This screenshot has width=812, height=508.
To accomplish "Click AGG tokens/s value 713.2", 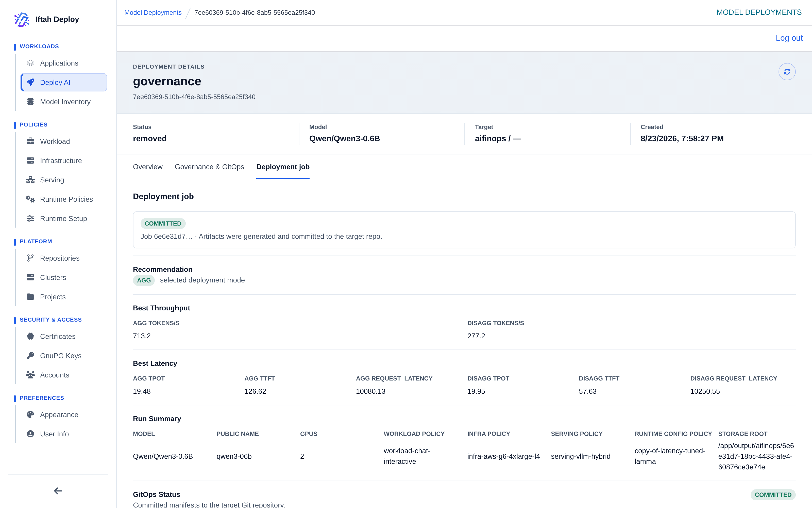I will tap(142, 336).
